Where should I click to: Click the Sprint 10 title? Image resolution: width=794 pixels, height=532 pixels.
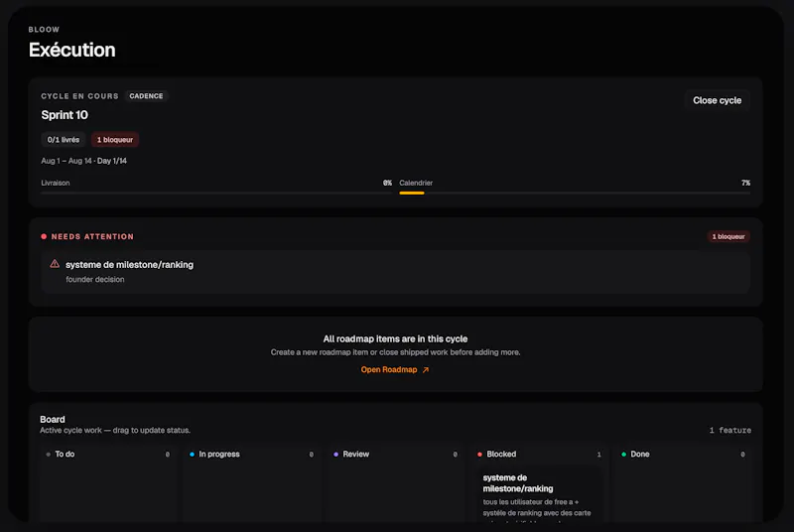click(65, 115)
